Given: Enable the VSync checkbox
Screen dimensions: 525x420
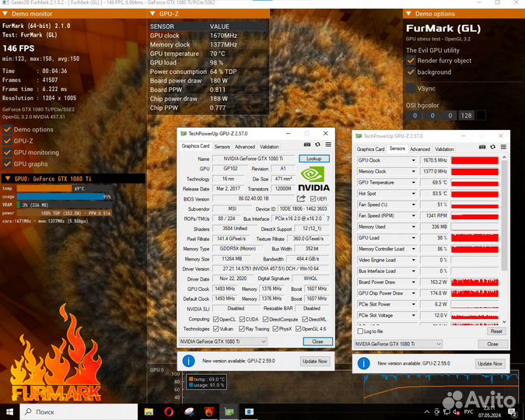Looking at the screenshot, I should 411,89.
